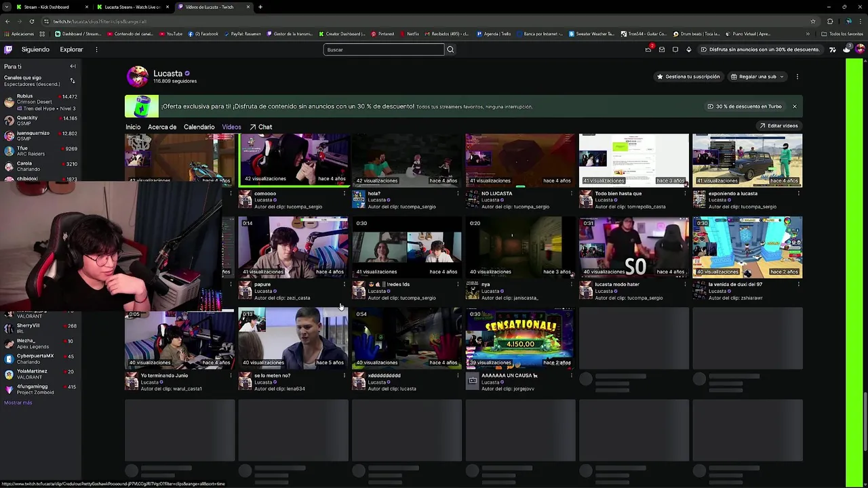Open the Inicio channel tab
Screen dimensions: 868x488
[x=133, y=127]
